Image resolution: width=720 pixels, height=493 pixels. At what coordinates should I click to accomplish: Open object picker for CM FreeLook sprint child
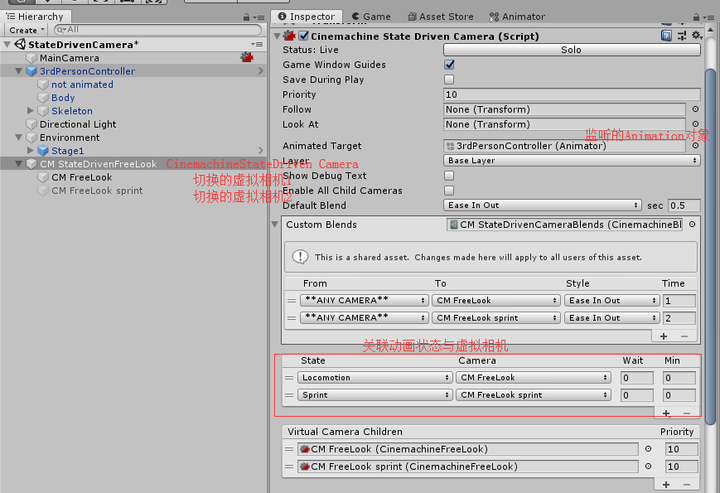click(648, 466)
